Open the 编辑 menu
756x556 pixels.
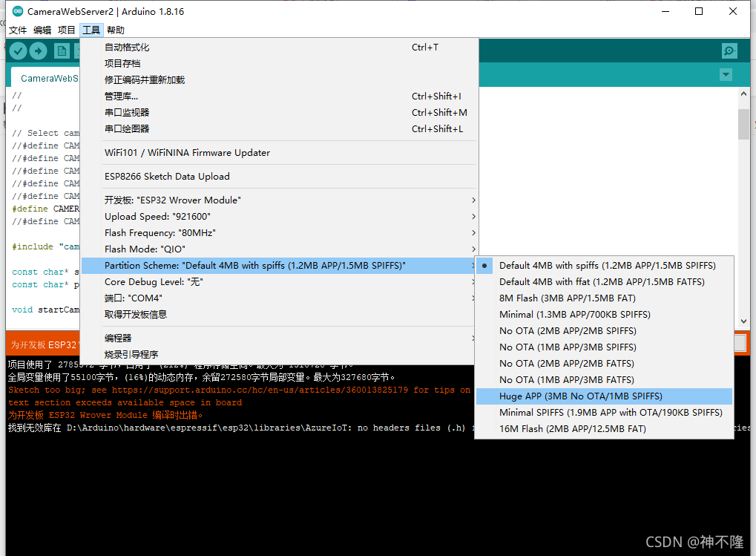pos(42,30)
